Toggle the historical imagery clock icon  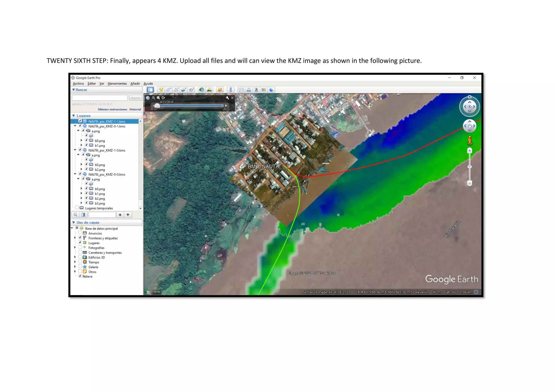[x=201, y=90]
